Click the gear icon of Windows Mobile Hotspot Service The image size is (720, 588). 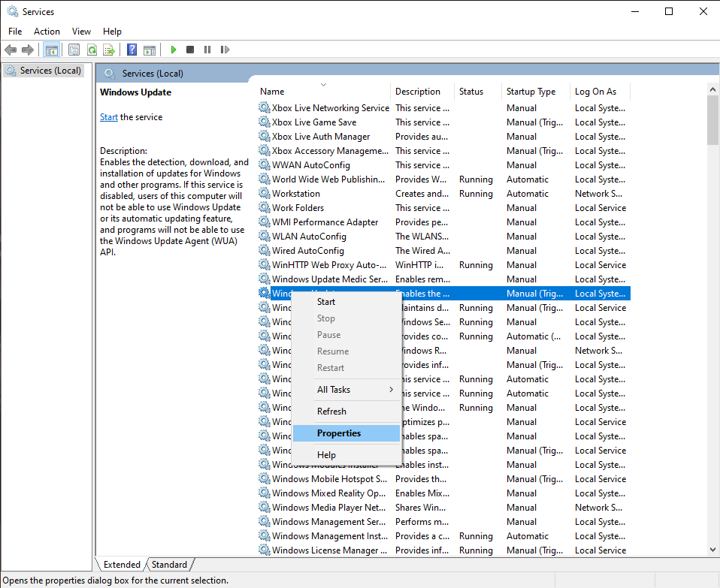point(264,478)
